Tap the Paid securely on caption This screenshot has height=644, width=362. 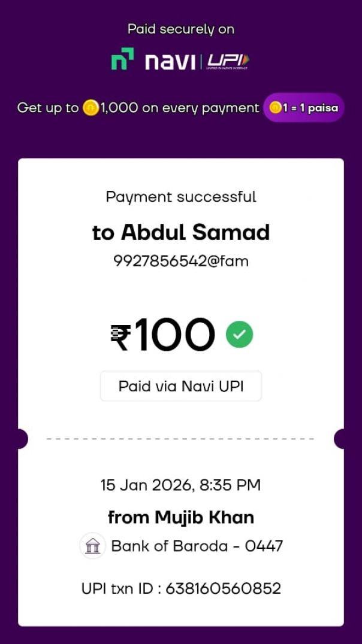coord(181,29)
